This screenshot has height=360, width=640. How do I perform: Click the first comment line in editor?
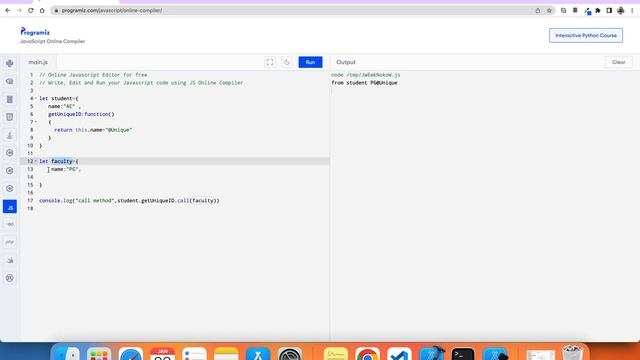(x=93, y=75)
